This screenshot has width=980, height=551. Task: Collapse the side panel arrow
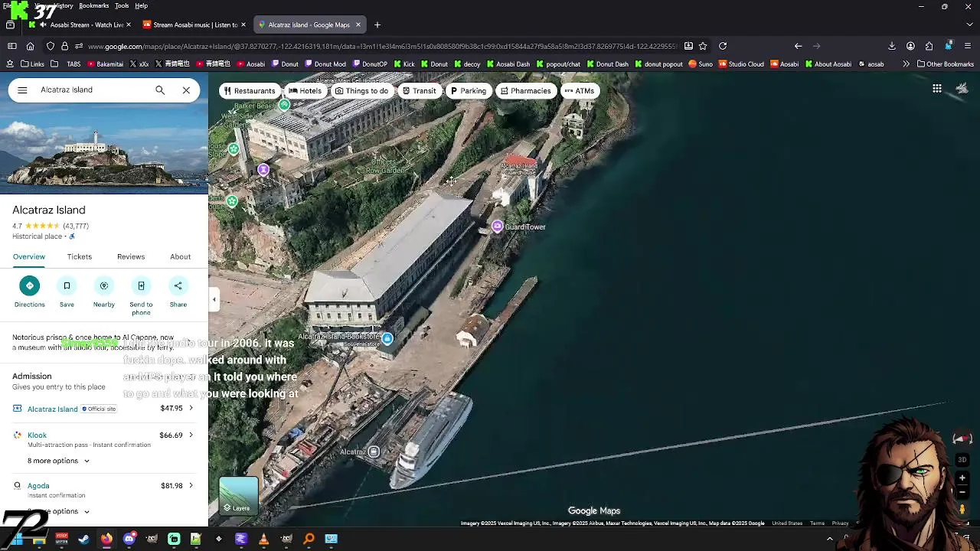214,300
